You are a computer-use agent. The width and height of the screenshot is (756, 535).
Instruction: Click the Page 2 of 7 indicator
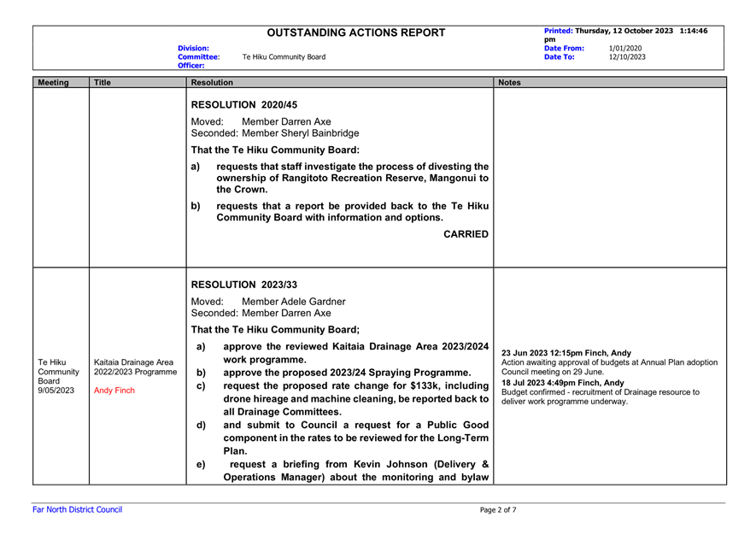pos(498,510)
